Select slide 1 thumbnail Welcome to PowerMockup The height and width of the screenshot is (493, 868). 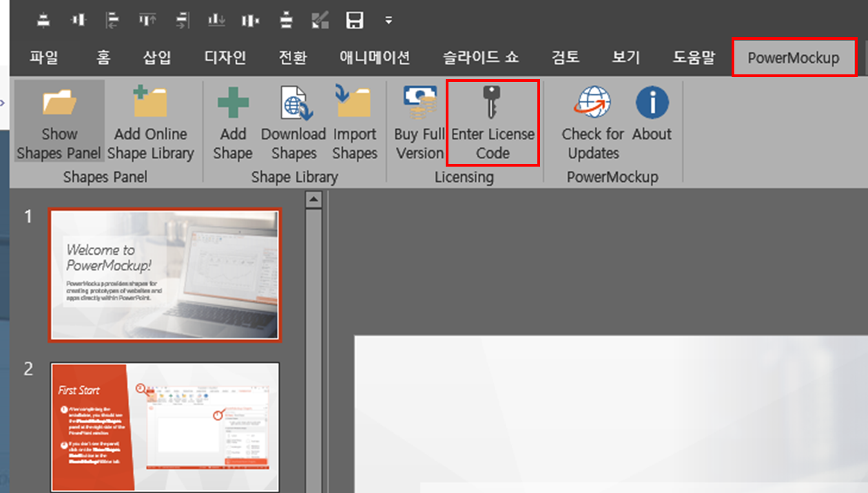tap(165, 274)
